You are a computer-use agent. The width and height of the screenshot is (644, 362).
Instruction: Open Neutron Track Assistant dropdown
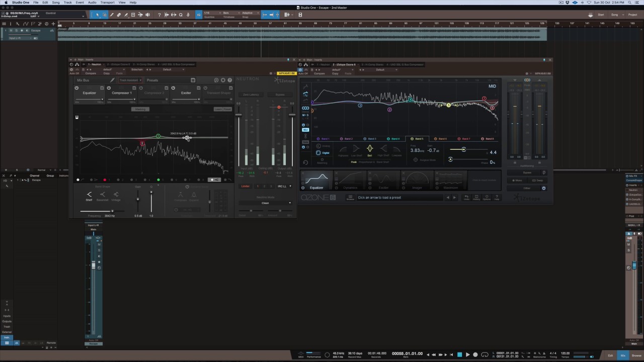click(x=129, y=80)
